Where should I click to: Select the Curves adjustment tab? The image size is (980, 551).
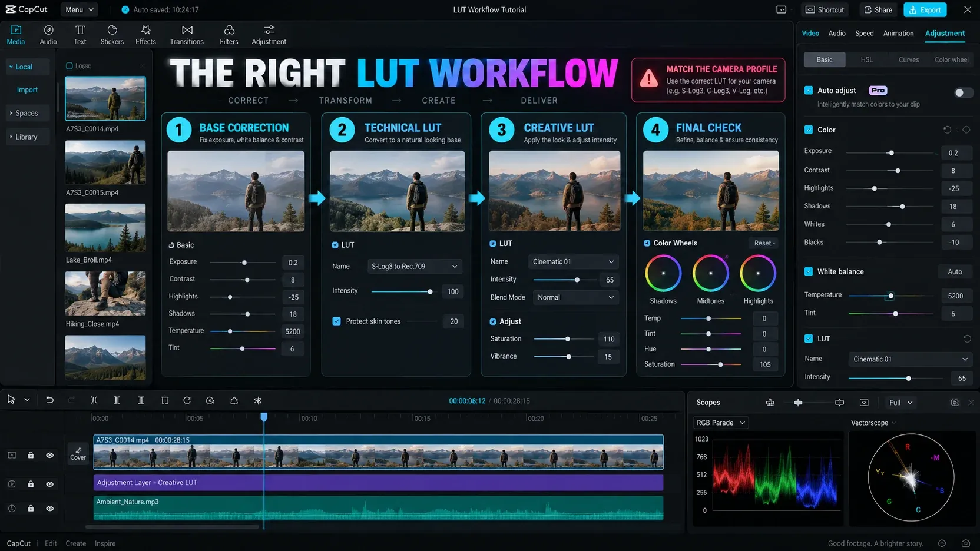pyautogui.click(x=909, y=59)
